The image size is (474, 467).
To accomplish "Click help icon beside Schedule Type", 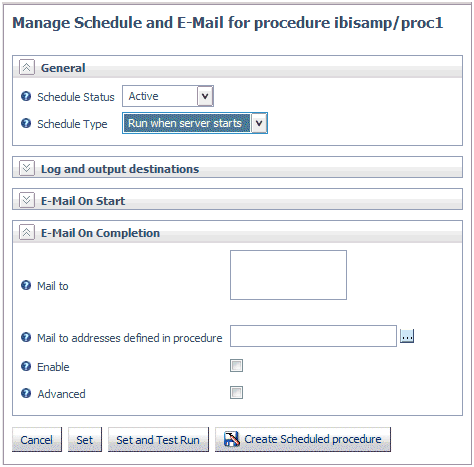I will [26, 123].
